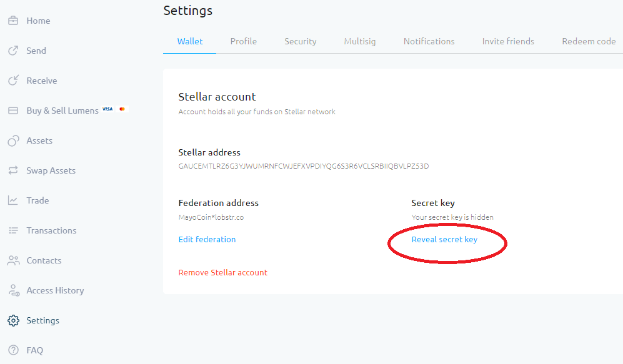Click the Access History icon
The width and height of the screenshot is (623, 364).
(13, 290)
